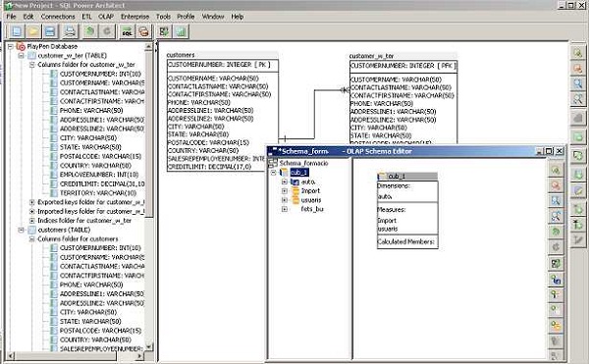Click the Print toolbar icon
The image size is (589, 364).
click(x=70, y=31)
